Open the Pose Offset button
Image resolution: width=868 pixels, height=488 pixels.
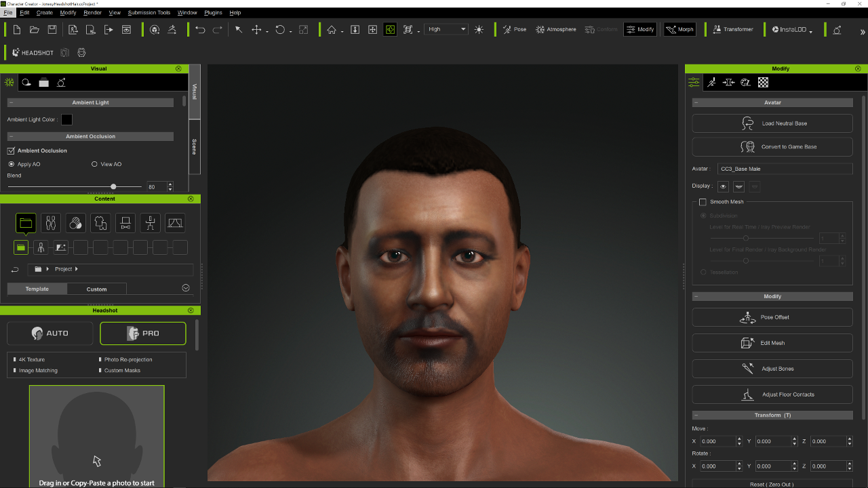pyautogui.click(x=772, y=317)
